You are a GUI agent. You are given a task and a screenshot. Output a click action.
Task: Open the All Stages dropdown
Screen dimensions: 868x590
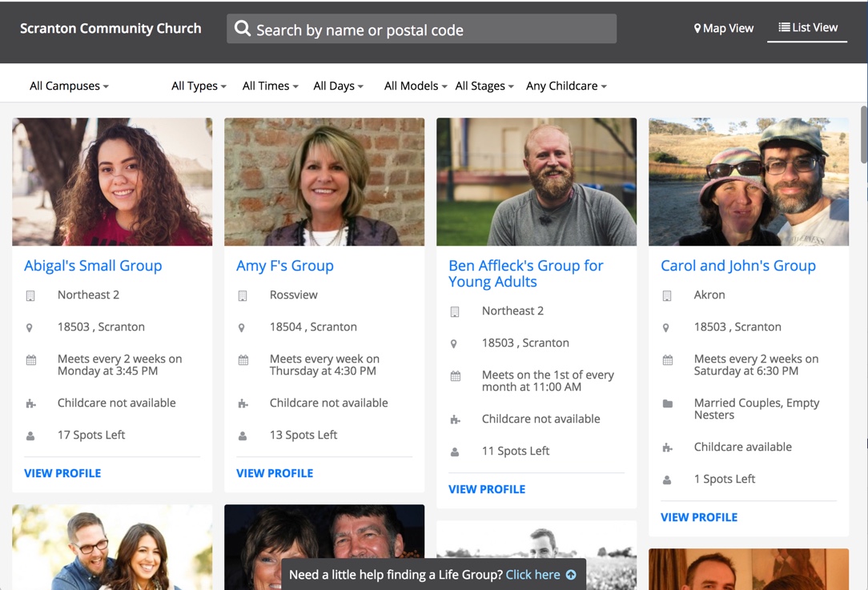[x=484, y=86]
